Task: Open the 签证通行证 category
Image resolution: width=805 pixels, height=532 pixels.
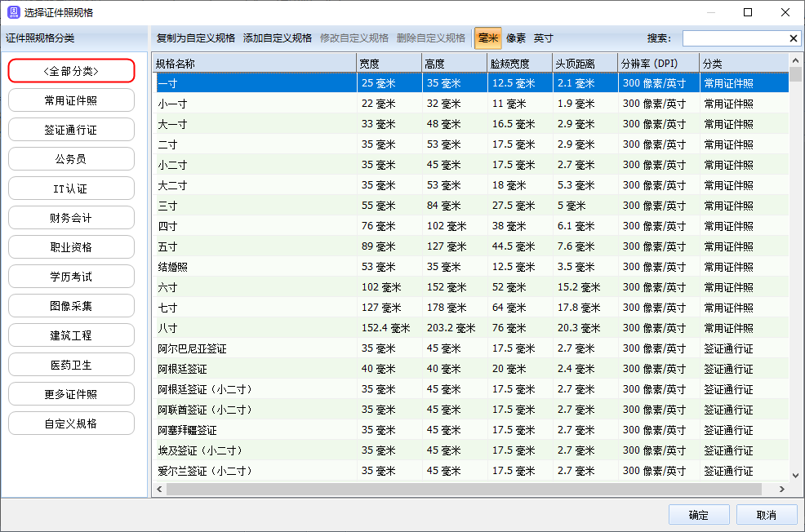Action: 71,130
